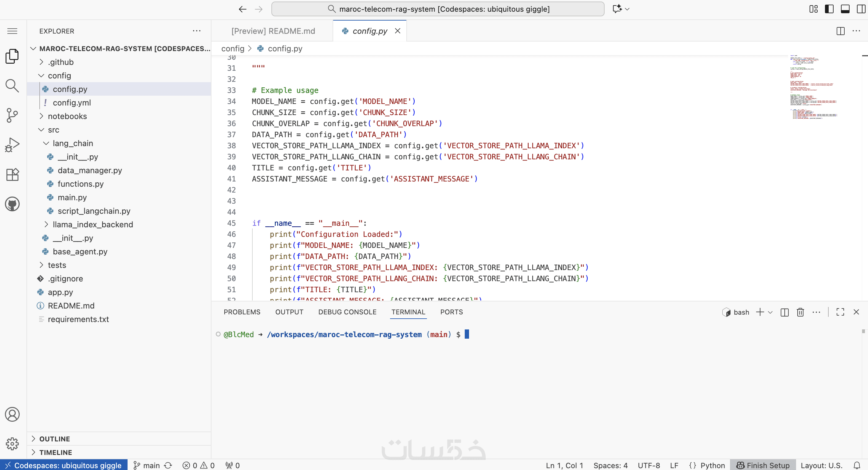Open the Extensions view
Image resolution: width=868 pixels, height=470 pixels.
[12, 174]
